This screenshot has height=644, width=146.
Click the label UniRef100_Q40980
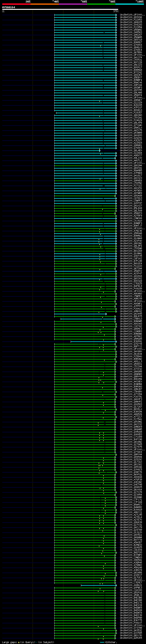pos(131,351)
